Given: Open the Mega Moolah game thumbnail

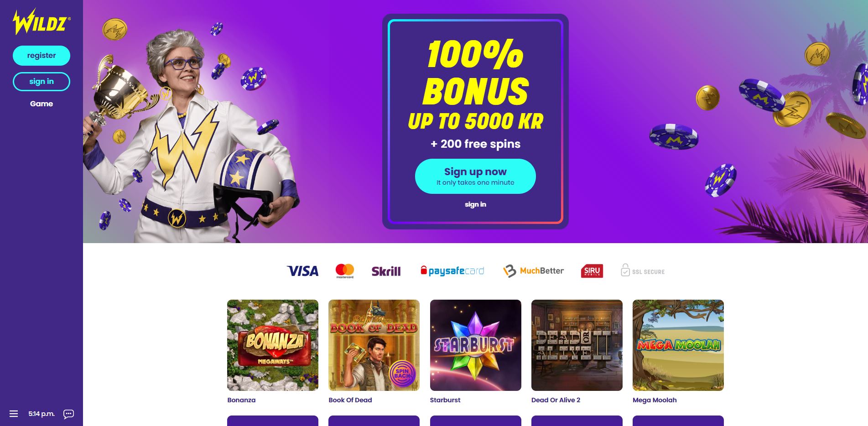Looking at the screenshot, I should tap(678, 345).
